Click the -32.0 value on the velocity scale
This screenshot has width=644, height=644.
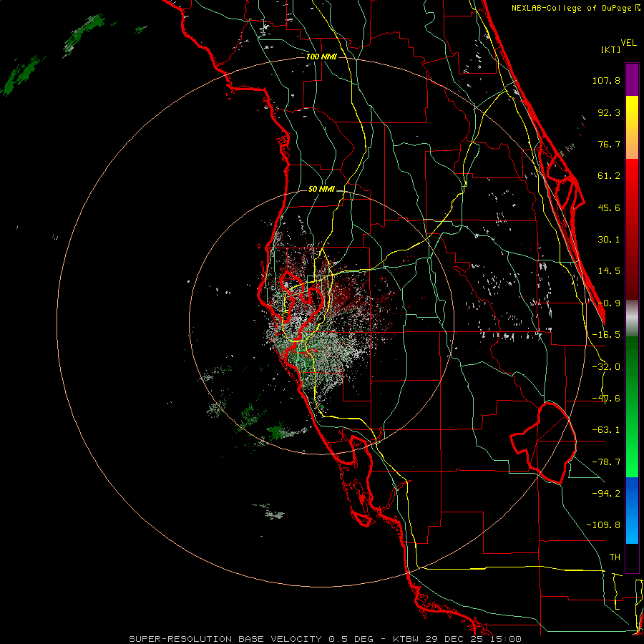[x=606, y=367]
